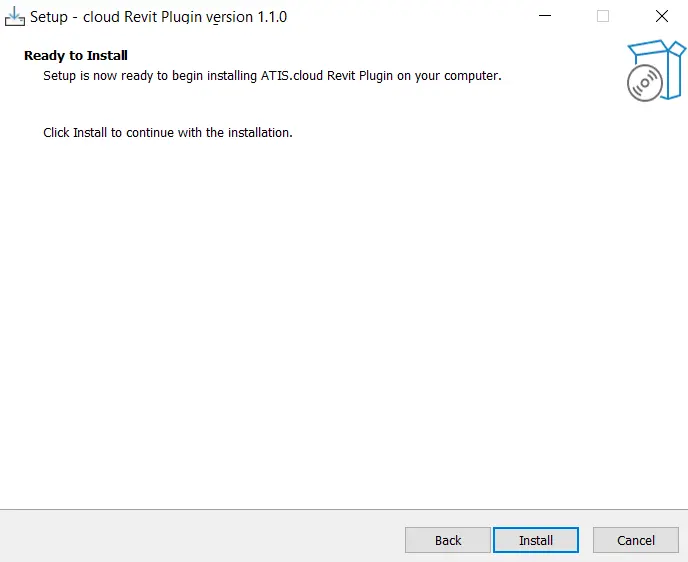Cancel the Revit Plugin setup
This screenshot has height=562, width=688.
[636, 540]
